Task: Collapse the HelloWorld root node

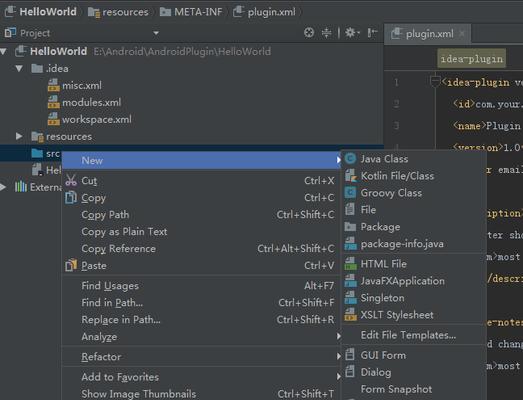Action: click(4, 52)
